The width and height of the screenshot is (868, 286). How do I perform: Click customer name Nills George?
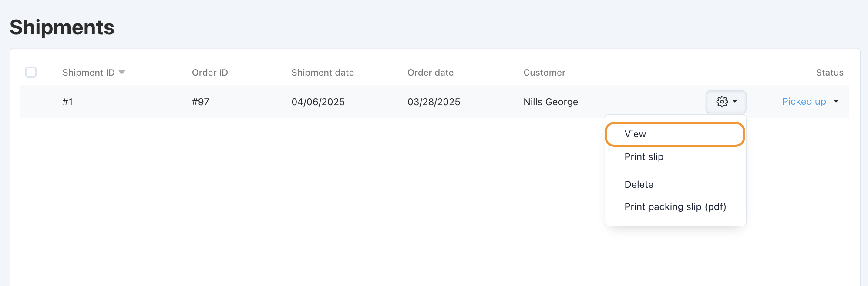point(551,102)
